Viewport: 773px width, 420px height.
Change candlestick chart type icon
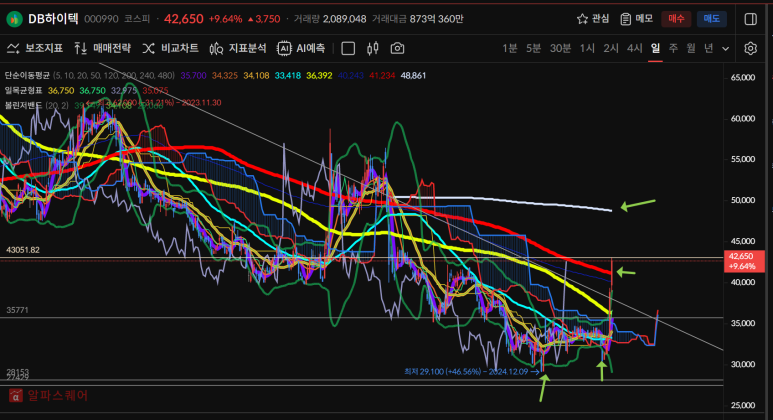tap(373, 48)
